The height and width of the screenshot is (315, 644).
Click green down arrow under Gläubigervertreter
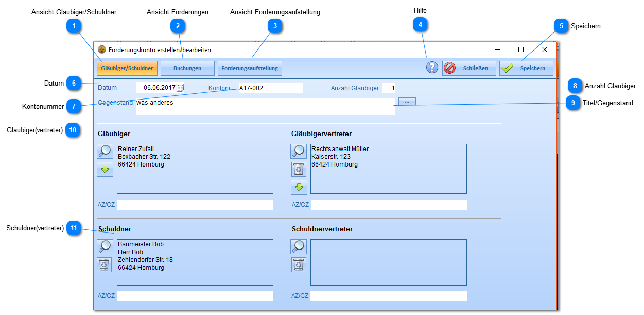point(299,187)
